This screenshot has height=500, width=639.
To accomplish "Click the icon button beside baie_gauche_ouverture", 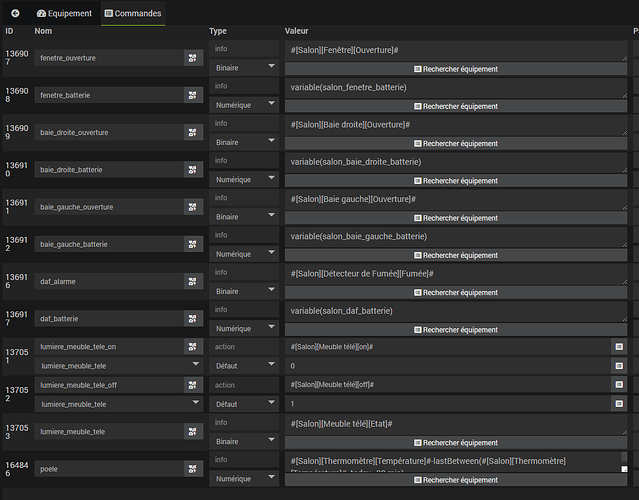I will [x=192, y=207].
